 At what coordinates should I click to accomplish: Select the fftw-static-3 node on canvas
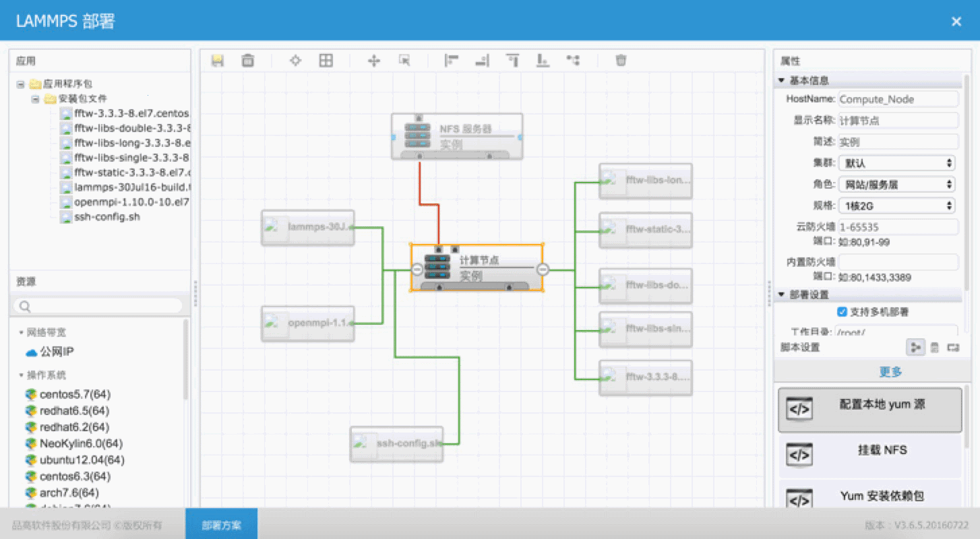(x=646, y=230)
